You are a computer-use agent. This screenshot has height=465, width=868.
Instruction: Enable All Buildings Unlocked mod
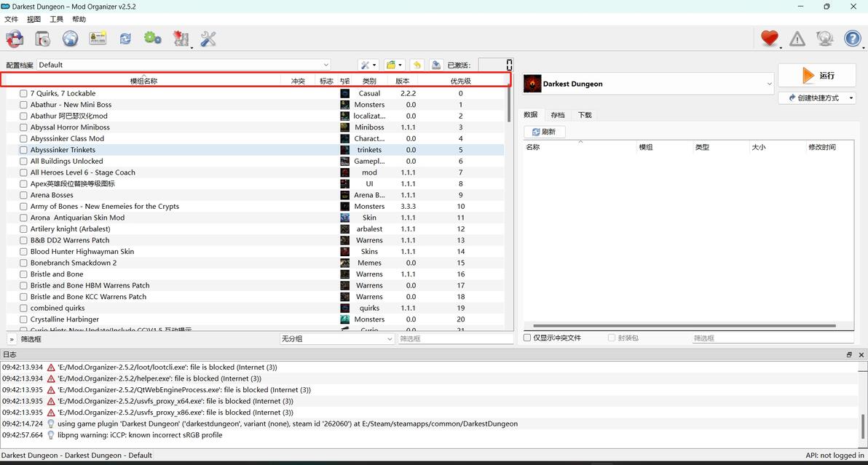[x=23, y=161]
